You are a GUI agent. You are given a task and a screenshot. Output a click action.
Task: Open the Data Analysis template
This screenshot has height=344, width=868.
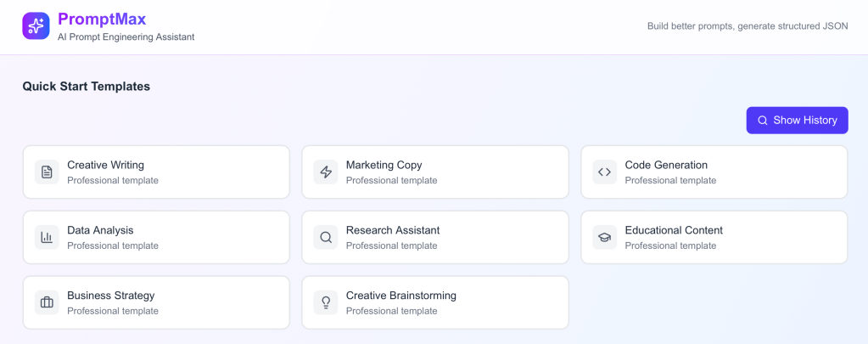(156, 238)
